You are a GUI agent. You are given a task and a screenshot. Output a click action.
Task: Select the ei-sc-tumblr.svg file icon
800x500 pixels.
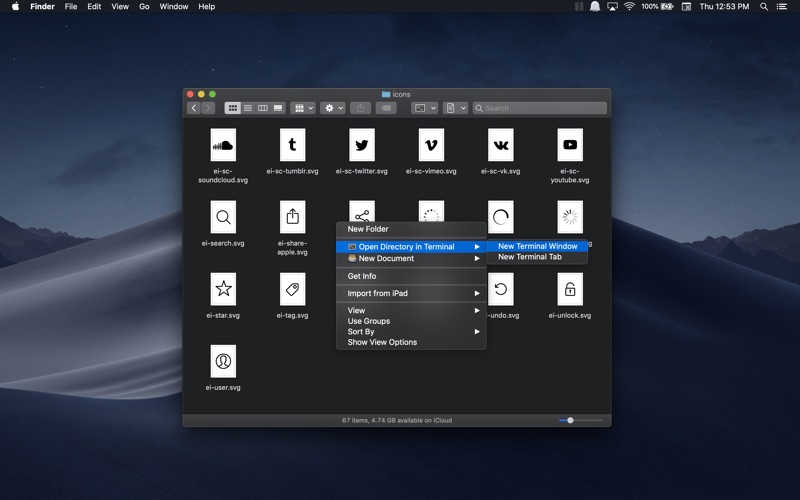pyautogui.click(x=292, y=145)
